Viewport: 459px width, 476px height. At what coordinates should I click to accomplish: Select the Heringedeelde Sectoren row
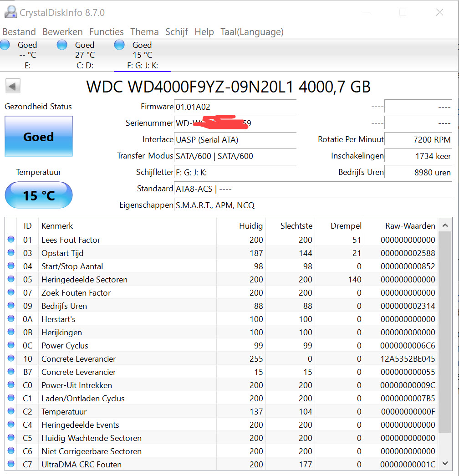pos(84,280)
